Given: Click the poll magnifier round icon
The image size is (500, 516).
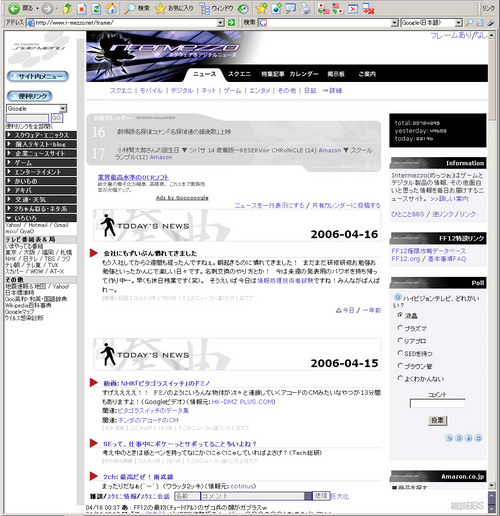Looking at the screenshot, I should click(449, 438).
